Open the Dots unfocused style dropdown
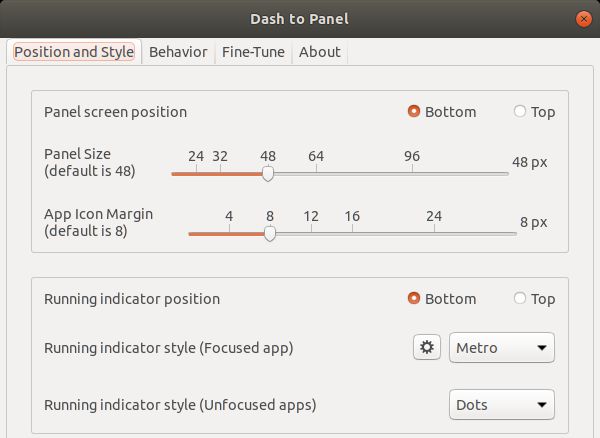The image size is (600, 438). pyautogui.click(x=502, y=404)
